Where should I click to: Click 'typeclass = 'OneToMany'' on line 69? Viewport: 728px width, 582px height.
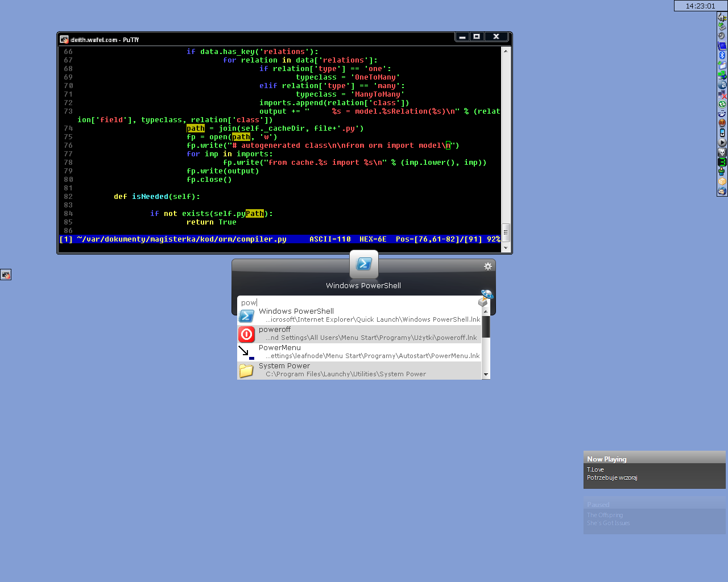coord(348,77)
